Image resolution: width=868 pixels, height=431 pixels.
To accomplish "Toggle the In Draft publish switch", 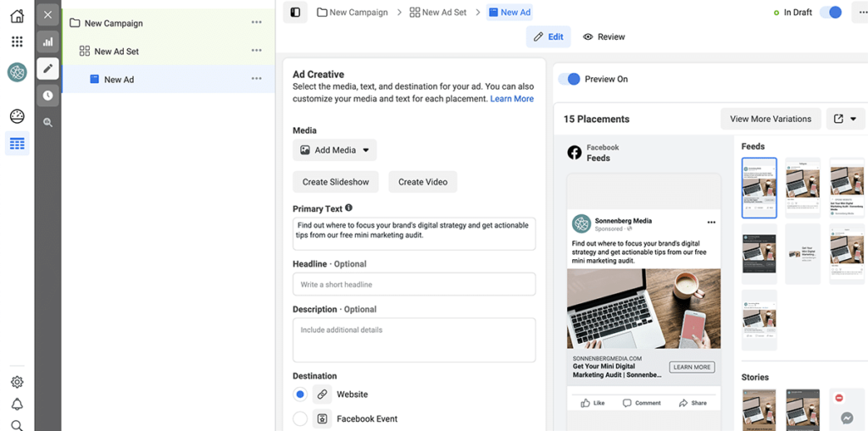I will [x=831, y=13].
